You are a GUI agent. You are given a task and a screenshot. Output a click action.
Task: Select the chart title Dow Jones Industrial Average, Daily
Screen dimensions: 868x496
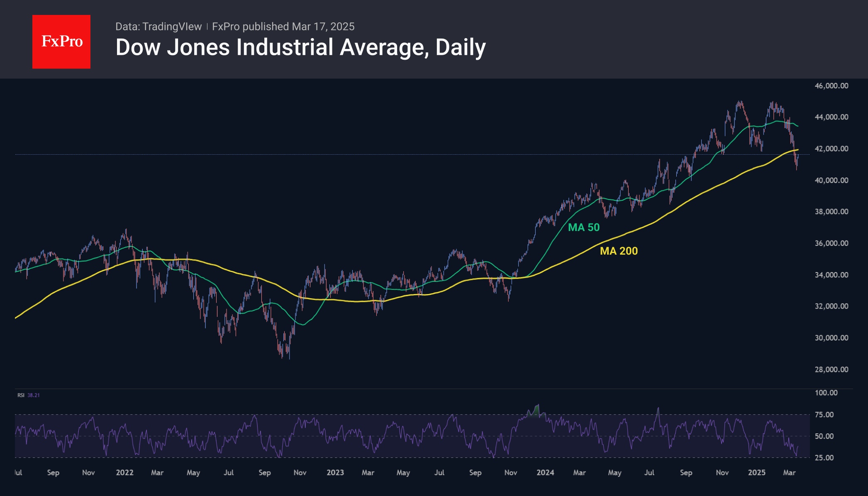[301, 47]
